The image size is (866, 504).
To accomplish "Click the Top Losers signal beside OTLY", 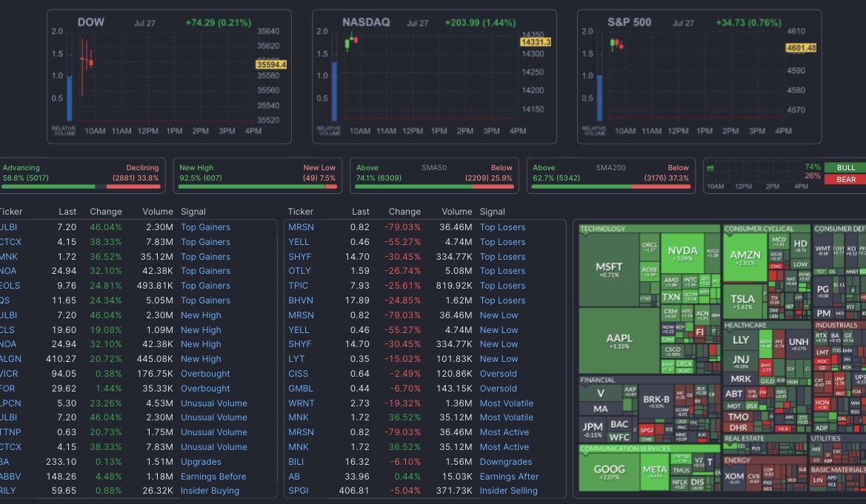I will (x=502, y=271).
